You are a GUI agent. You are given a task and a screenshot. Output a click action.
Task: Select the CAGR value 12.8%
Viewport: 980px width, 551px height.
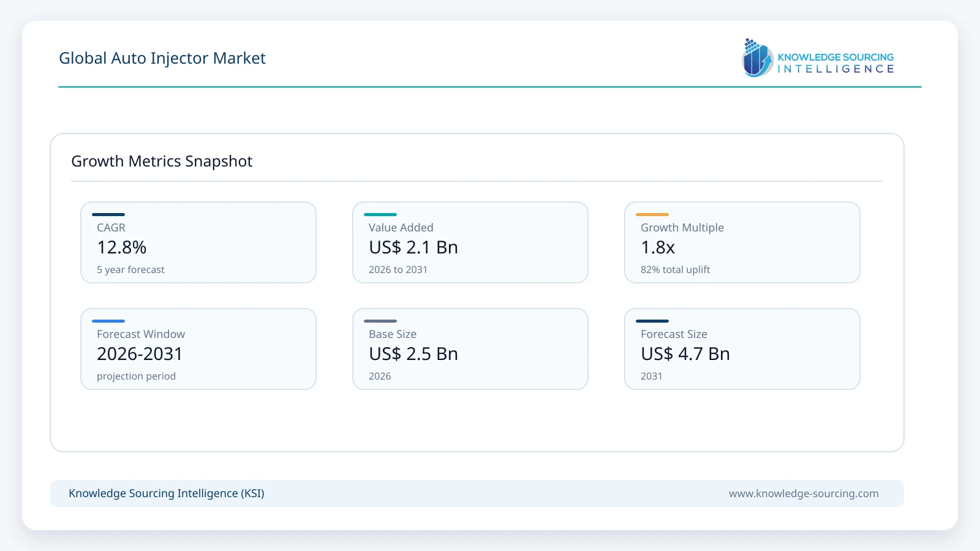pyautogui.click(x=122, y=247)
